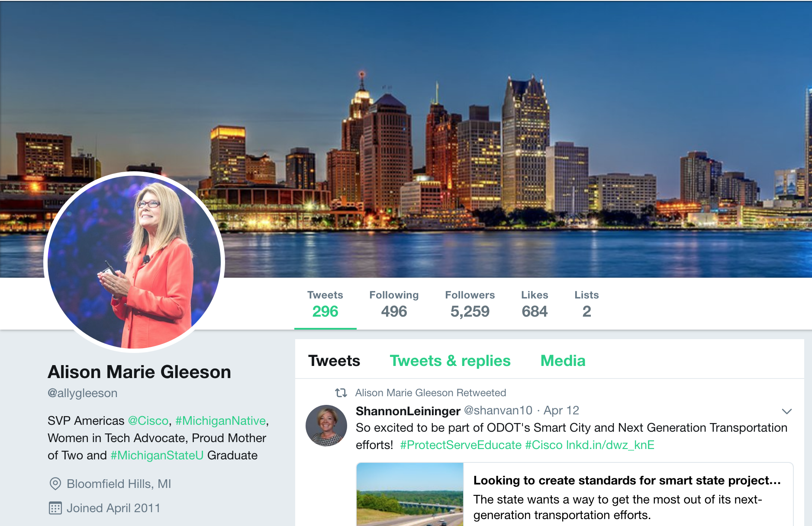Click the highway article preview image
This screenshot has width=812, height=526.
coord(410,494)
